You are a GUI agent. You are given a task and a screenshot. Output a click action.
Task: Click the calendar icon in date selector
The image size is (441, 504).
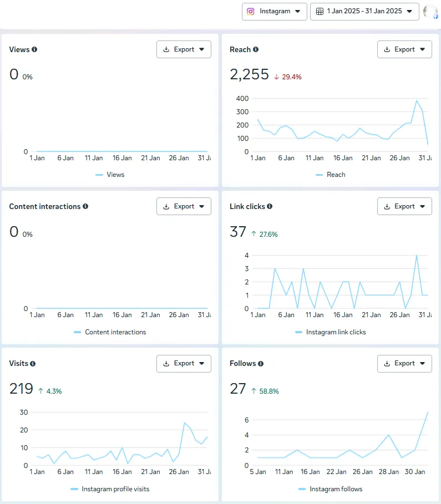[320, 12]
